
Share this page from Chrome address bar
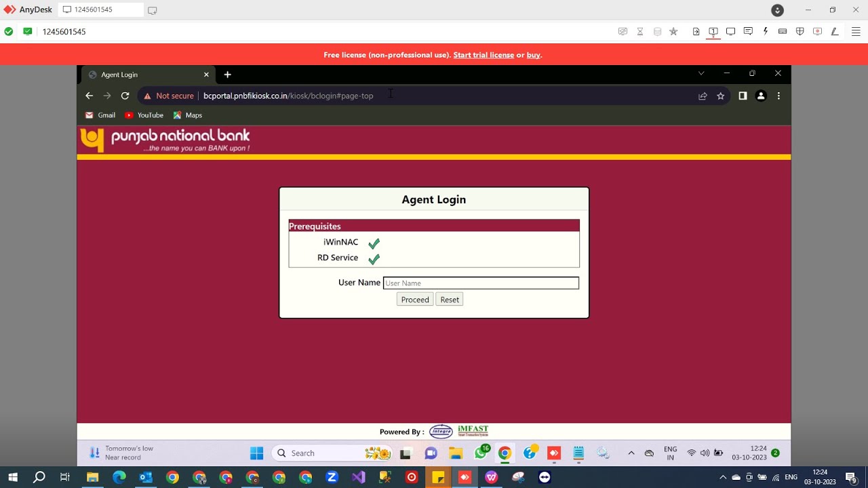[x=703, y=96]
